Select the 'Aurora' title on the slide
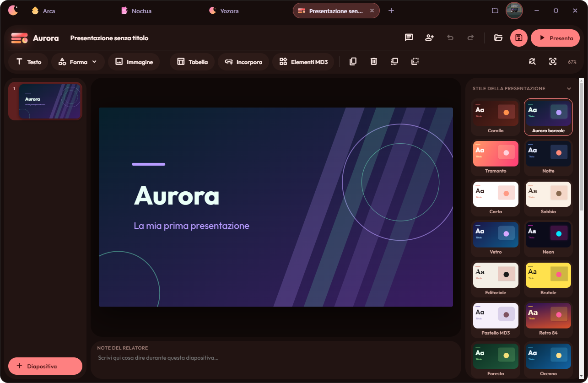The image size is (588, 383). point(177,195)
